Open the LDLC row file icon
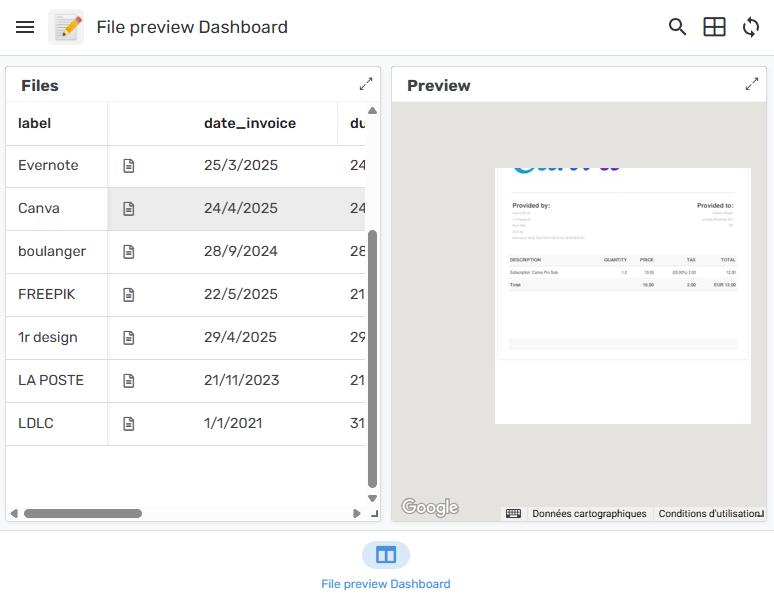The height and width of the screenshot is (604, 774). coord(128,423)
